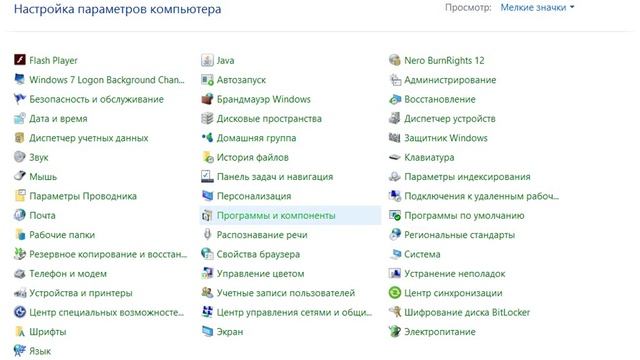The image size is (640, 360).
Task: Select Windows 7 Logon Background Changer item
Action: point(107,80)
